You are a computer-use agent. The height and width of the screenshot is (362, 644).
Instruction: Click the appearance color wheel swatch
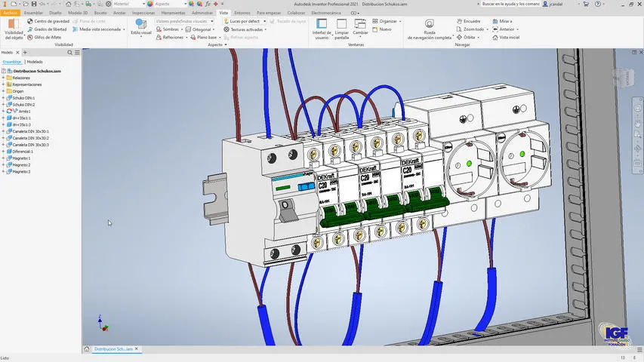pos(150,4)
